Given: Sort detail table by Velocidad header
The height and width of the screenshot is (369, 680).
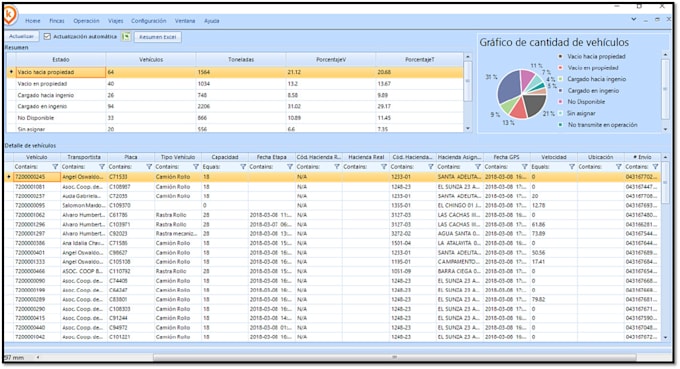Looking at the screenshot, I should [x=554, y=157].
